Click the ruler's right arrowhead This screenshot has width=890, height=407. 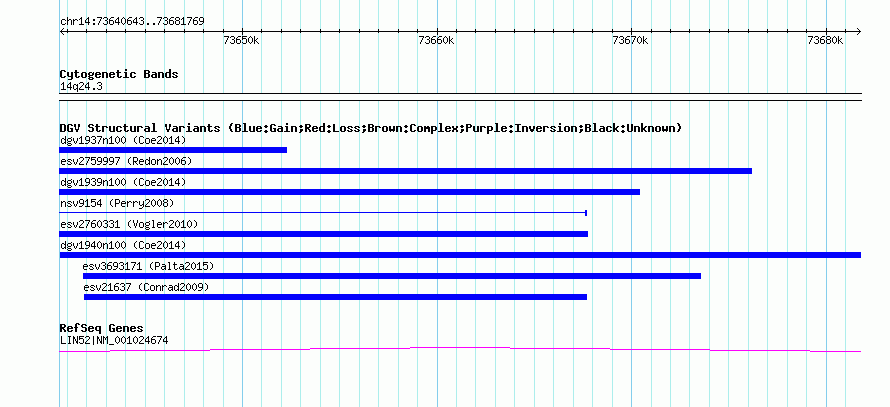858,31
